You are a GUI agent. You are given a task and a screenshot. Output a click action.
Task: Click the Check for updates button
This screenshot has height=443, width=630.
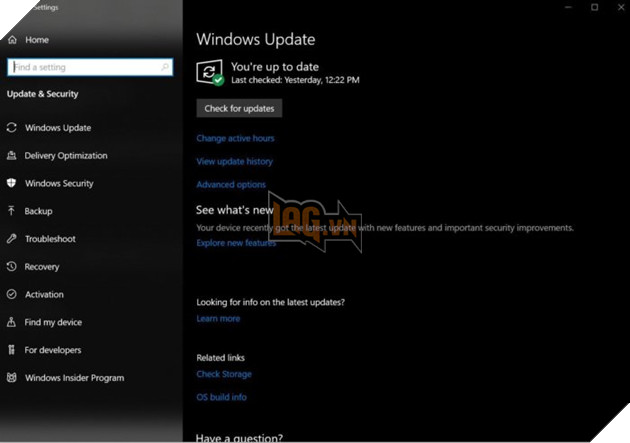[239, 108]
